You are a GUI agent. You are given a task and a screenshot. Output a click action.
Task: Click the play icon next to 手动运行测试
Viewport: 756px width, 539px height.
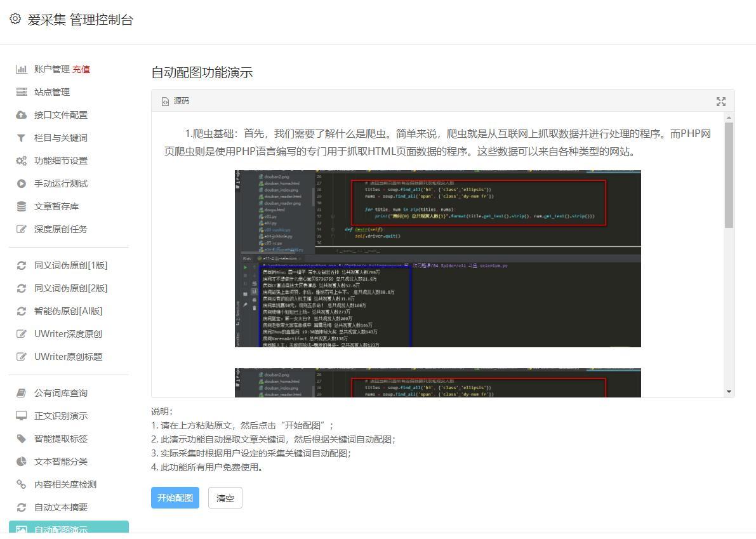[x=21, y=183]
